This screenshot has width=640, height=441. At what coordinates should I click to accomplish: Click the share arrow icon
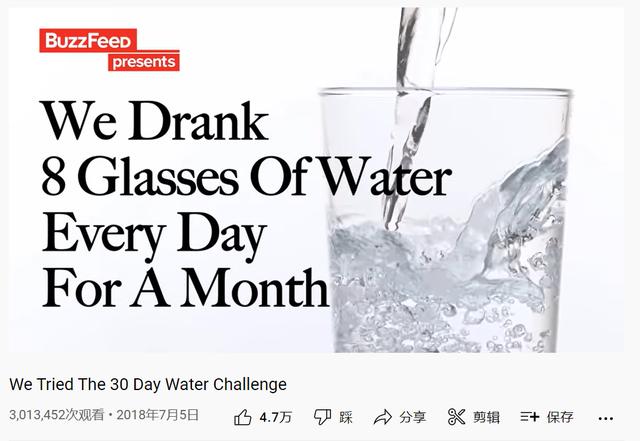point(382,417)
